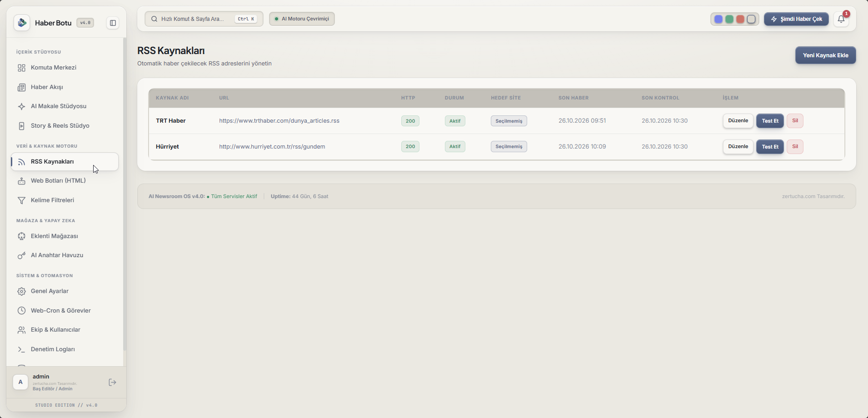Click the Hızlı Komut search field

tap(204, 19)
